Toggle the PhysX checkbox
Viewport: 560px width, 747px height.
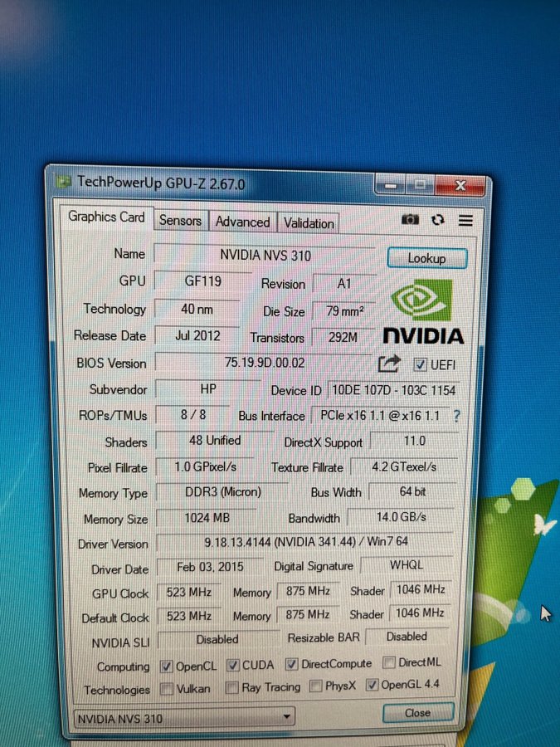point(315,686)
